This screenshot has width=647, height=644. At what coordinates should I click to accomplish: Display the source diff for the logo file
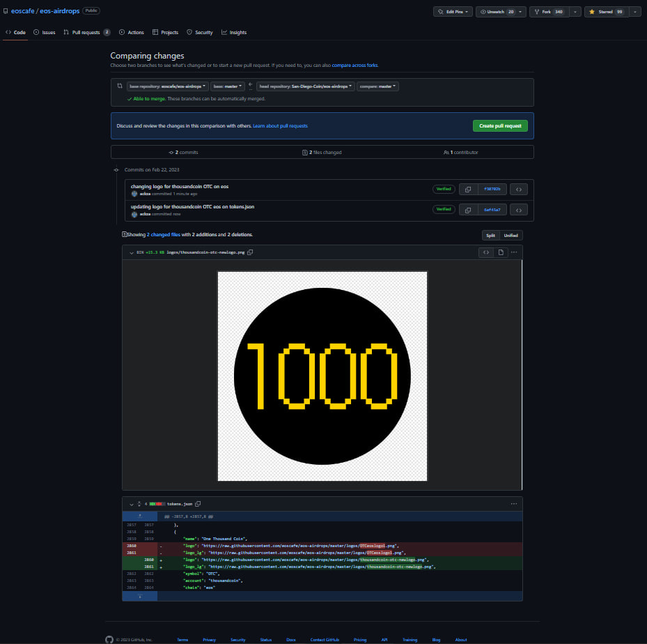pyautogui.click(x=486, y=252)
